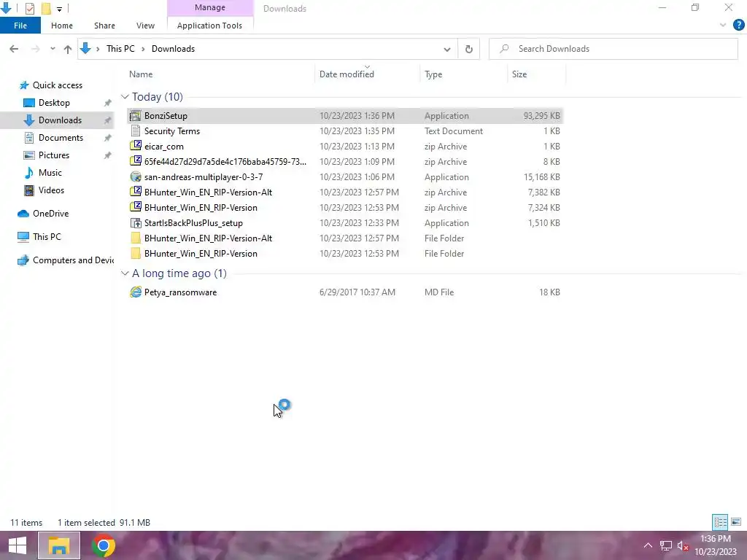Screen dimensions: 747x560
Task: Click chevron after This PC in breadcrumb
Action: click(143, 49)
